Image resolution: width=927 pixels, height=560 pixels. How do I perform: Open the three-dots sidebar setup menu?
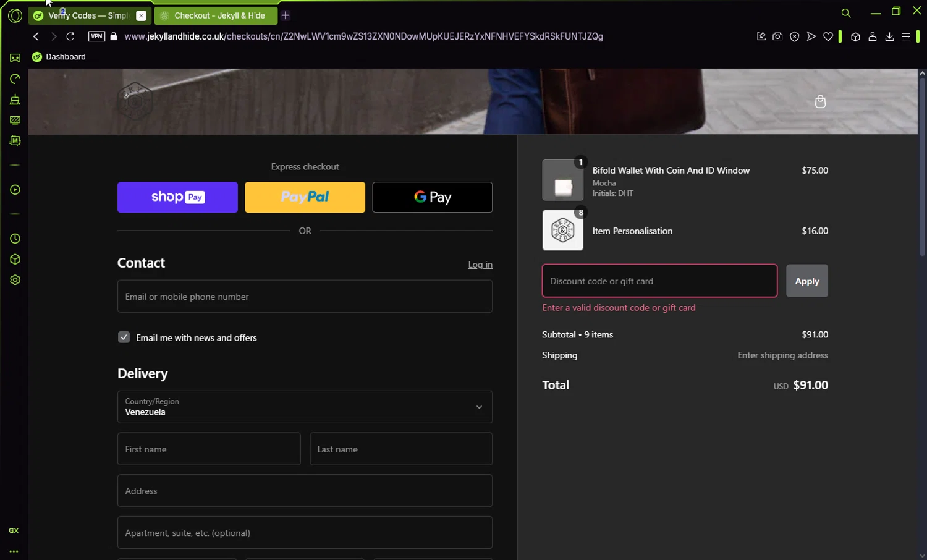pyautogui.click(x=14, y=551)
